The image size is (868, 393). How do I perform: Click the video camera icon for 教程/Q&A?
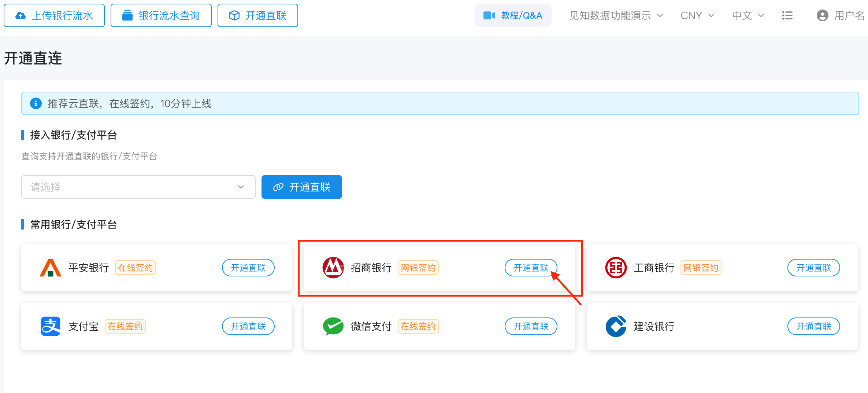[489, 15]
